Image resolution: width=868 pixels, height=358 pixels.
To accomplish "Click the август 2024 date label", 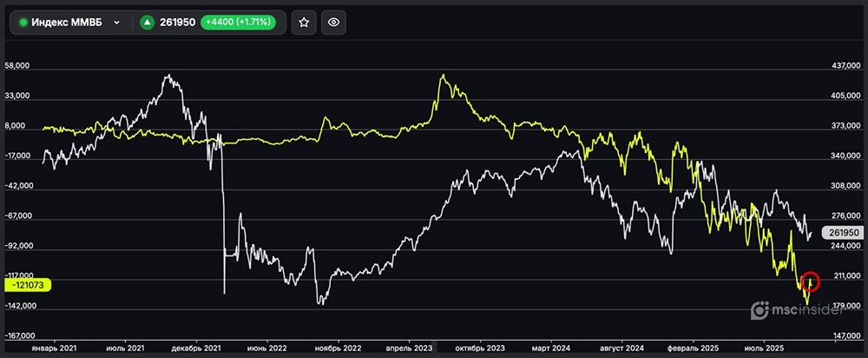I will pyautogui.click(x=622, y=348).
